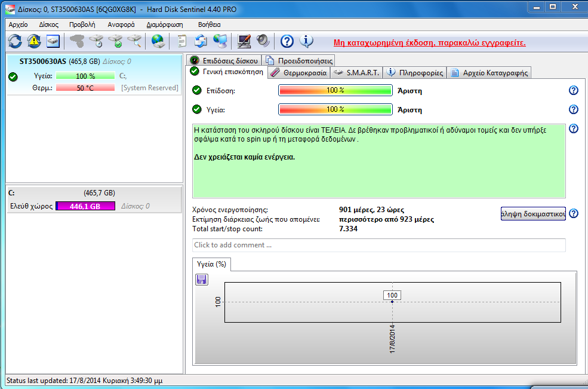
Task: Select disk ST3500630AS in left panel
Action: pyautogui.click(x=94, y=75)
